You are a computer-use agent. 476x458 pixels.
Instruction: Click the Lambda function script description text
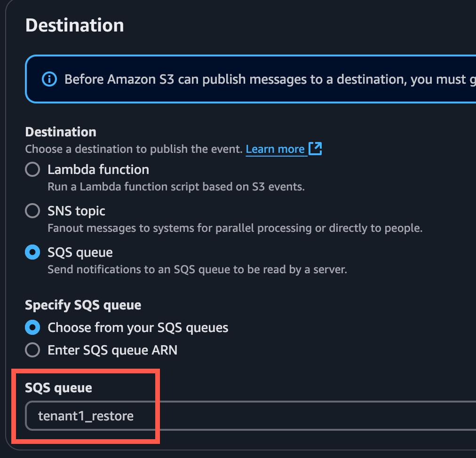coord(176,187)
